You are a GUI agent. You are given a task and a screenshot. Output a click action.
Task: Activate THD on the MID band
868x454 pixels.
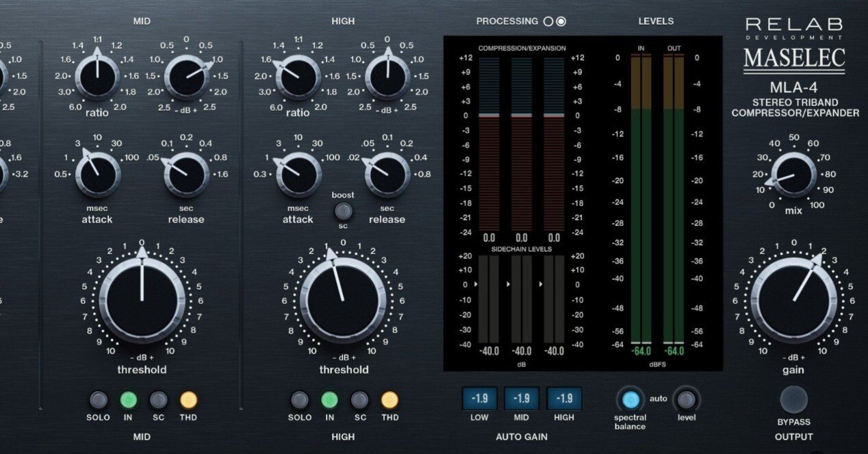[x=189, y=400]
